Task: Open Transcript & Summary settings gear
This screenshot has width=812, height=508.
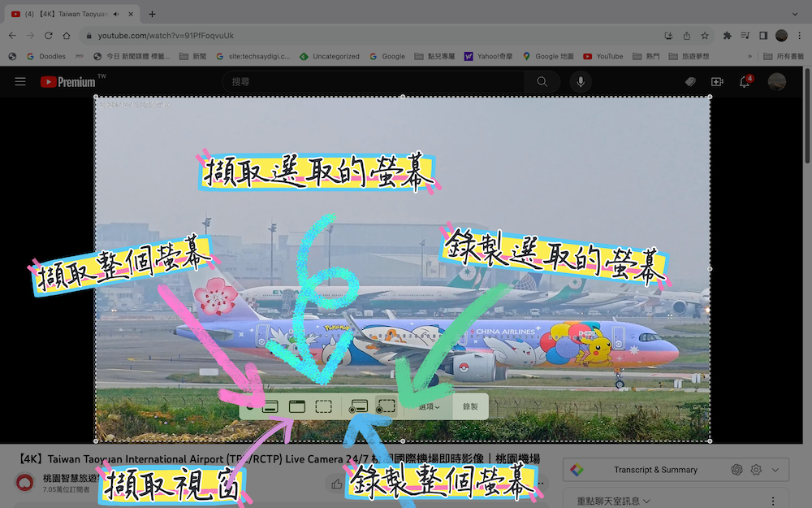Action: pos(756,470)
